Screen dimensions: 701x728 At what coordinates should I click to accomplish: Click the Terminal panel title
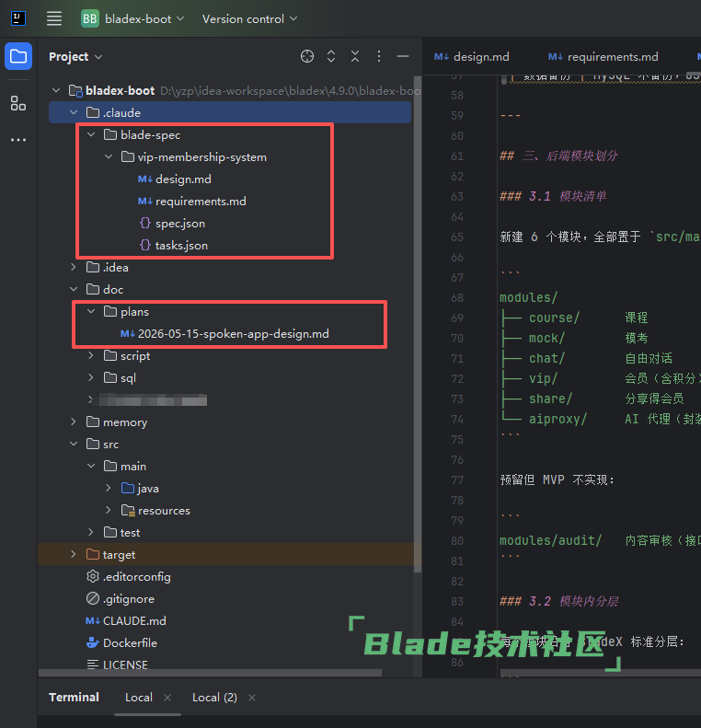74,698
